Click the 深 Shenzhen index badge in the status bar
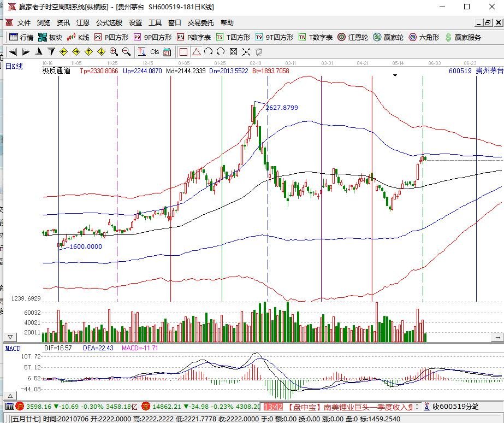The image size is (504, 423). pyautogui.click(x=146, y=407)
